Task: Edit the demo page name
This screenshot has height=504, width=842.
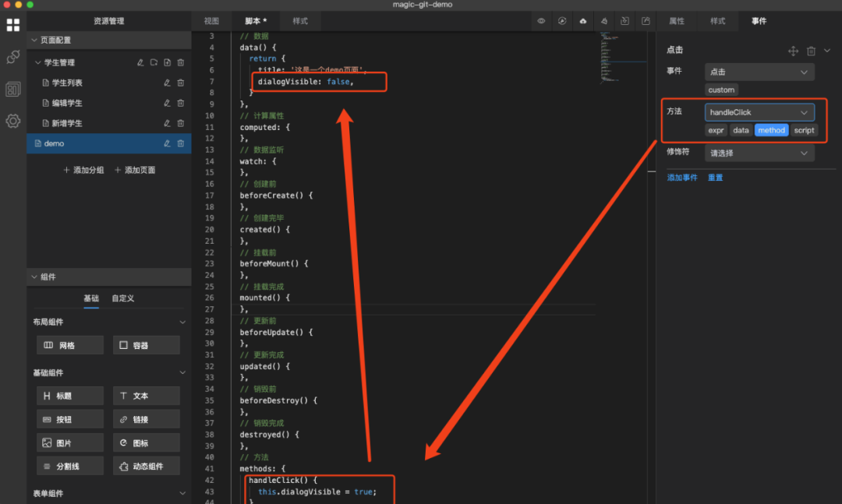Action: (167, 143)
